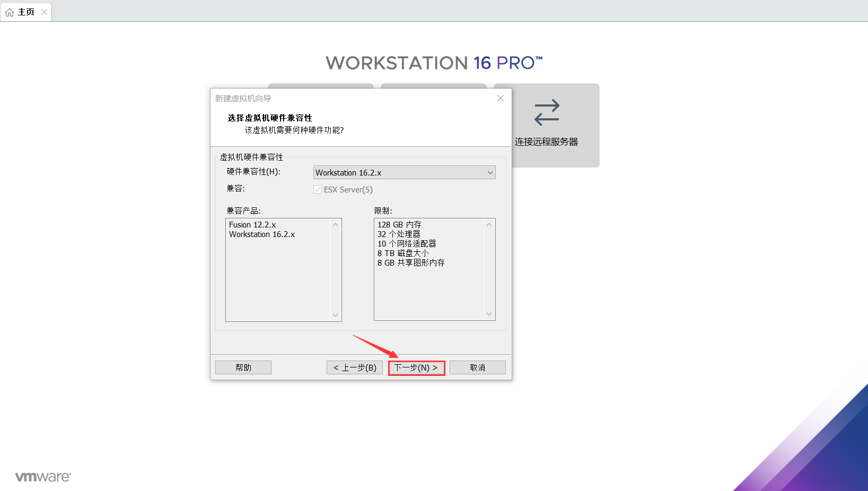Toggle the ESX Server(S) checkbox
Image resolution: width=868 pixels, height=491 pixels.
[317, 189]
